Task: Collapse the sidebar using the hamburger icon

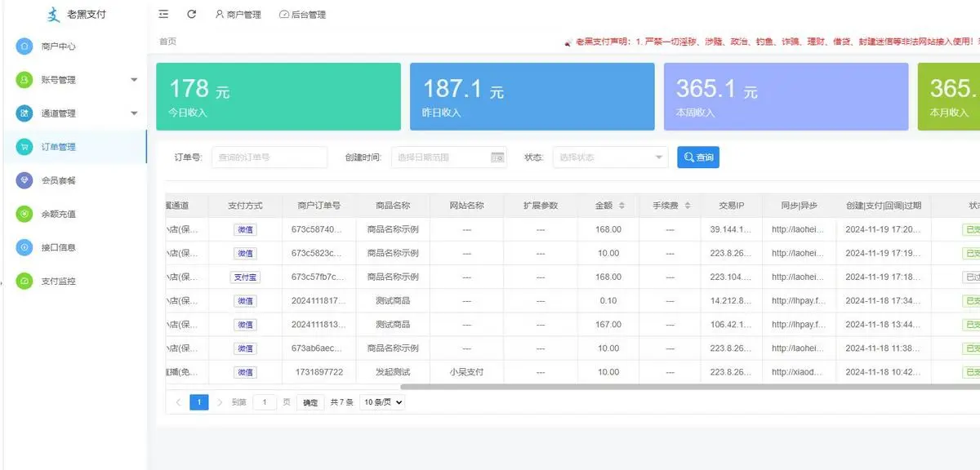Action: coord(163,14)
